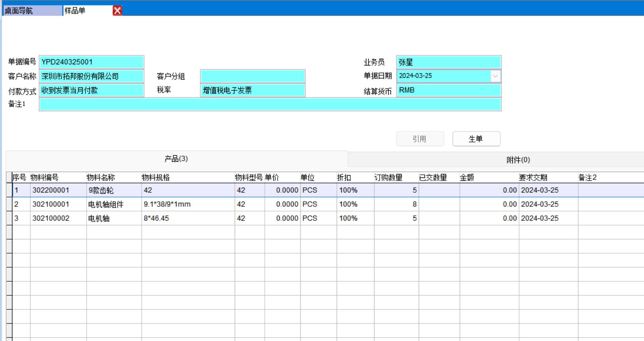Click the 订购数量 column header
Screen dimensions: 644x341
pyautogui.click(x=396, y=178)
